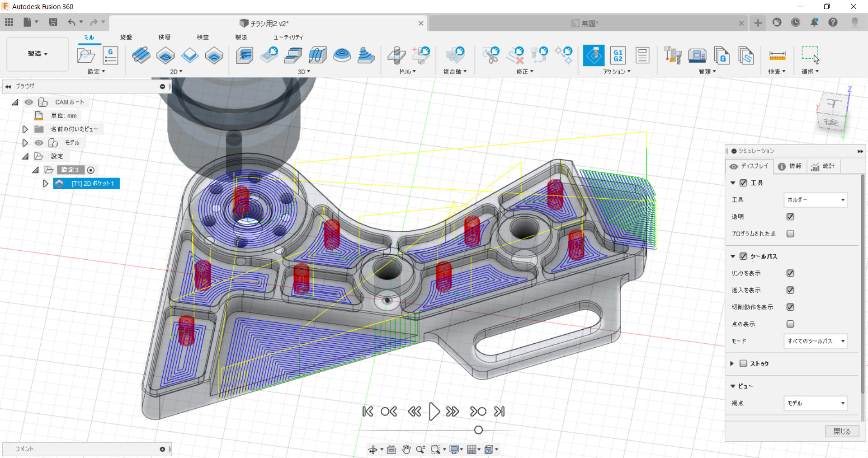Toggle visibility eye of CAM ルート
This screenshot has height=458, width=868.
[29, 102]
